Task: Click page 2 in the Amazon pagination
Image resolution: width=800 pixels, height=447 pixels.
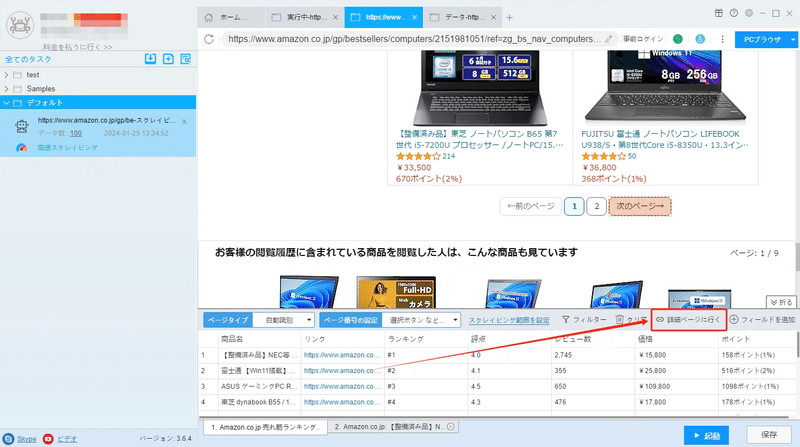Action: pos(596,206)
